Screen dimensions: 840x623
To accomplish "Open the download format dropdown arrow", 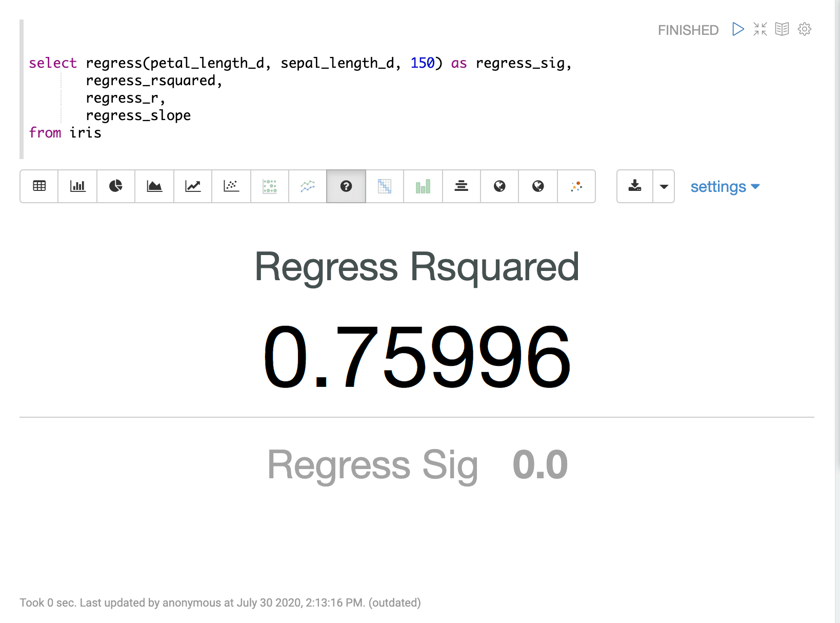I will (x=664, y=186).
